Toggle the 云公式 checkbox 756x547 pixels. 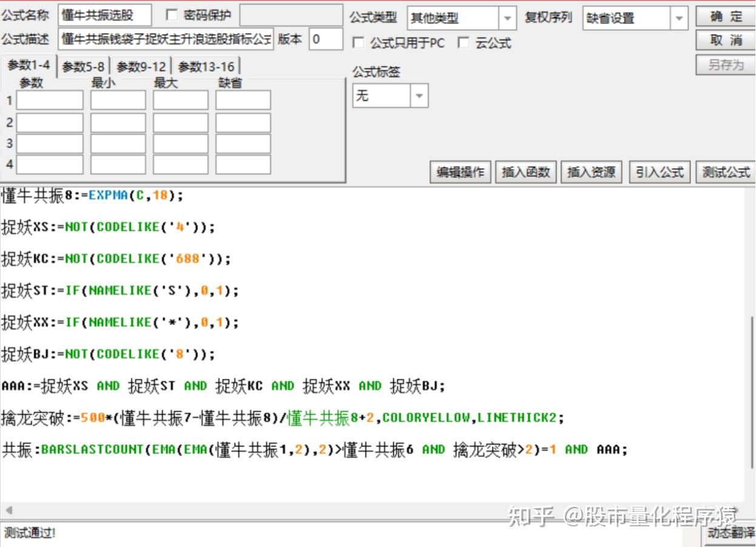[464, 42]
